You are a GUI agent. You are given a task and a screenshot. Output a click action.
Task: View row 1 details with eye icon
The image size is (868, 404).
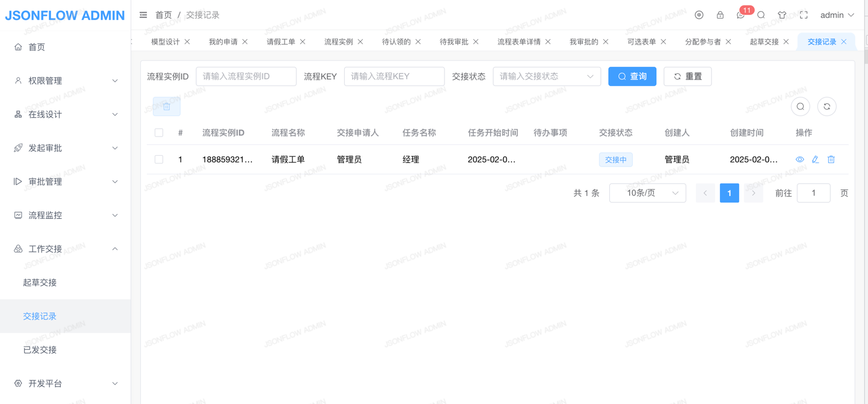799,159
